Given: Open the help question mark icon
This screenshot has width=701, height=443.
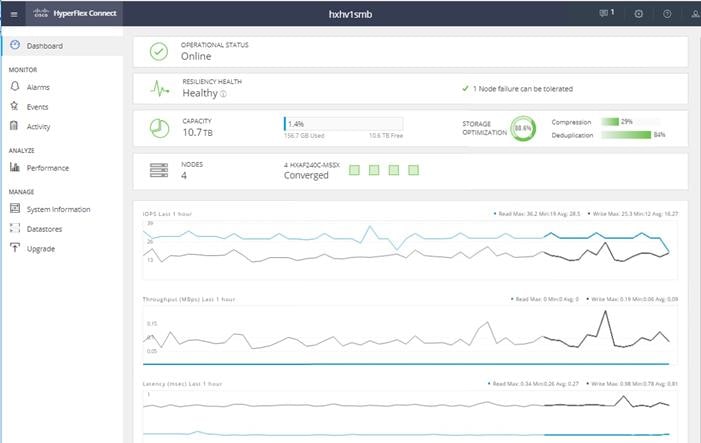Looking at the screenshot, I should [x=667, y=14].
